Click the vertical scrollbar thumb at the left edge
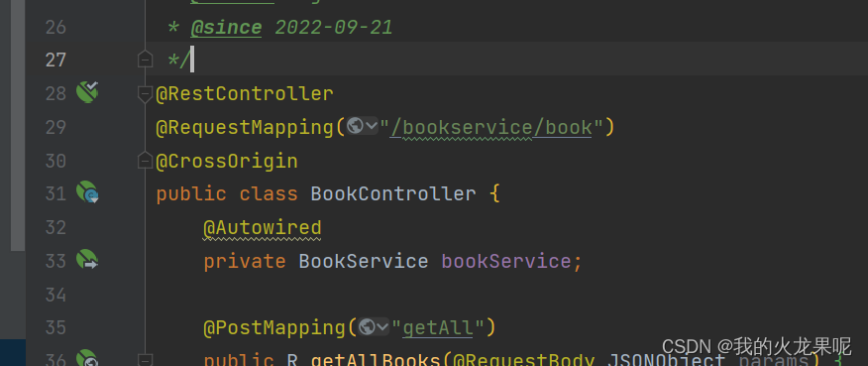 (x=18, y=125)
